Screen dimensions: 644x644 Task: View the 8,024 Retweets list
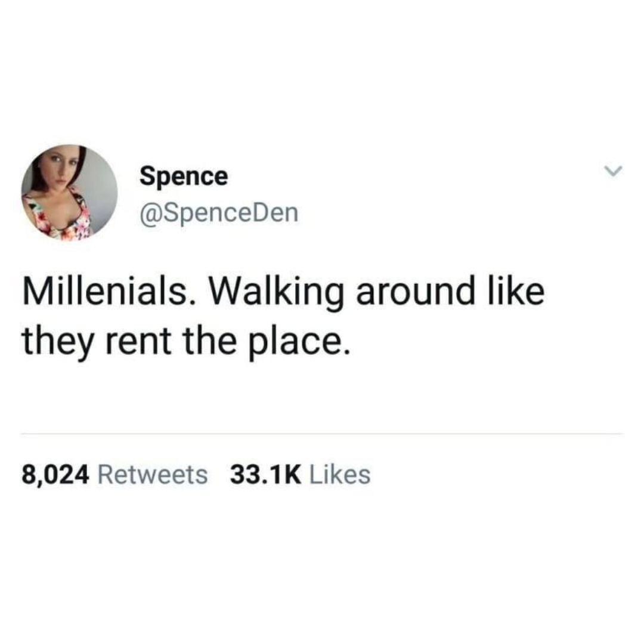coord(114,475)
